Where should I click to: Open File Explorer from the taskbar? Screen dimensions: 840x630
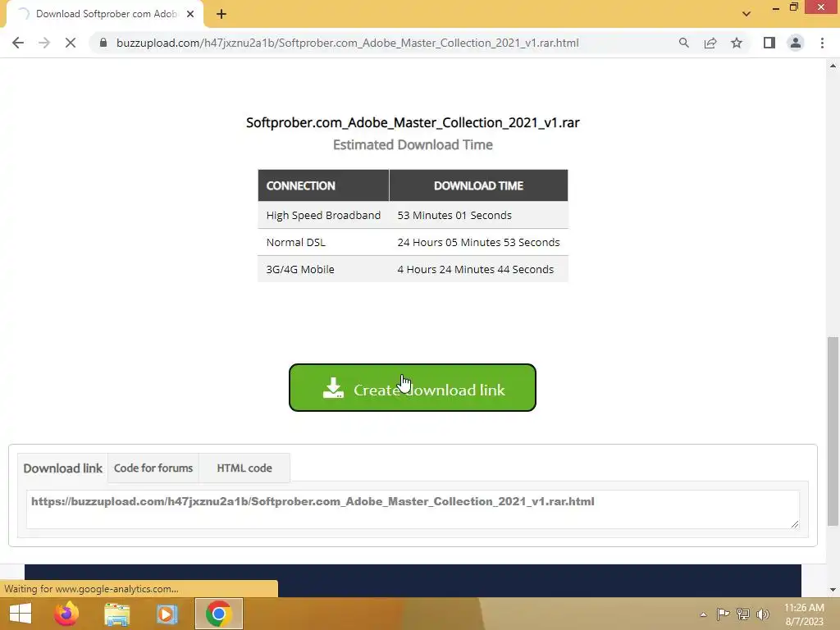(116, 614)
